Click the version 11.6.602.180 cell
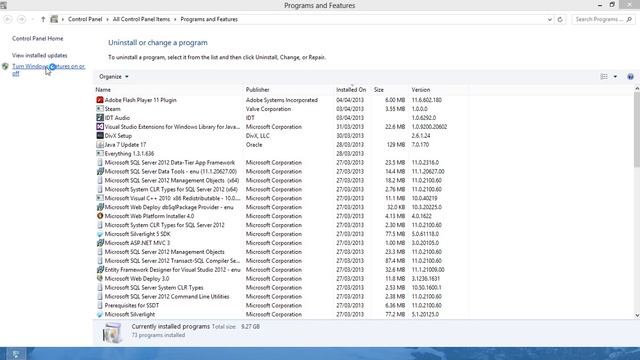 (426, 100)
